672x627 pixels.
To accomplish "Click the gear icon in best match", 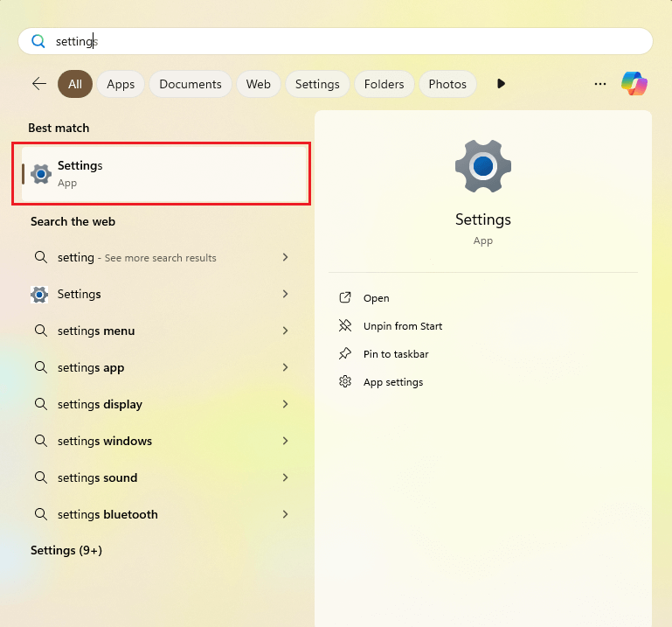I will 41,174.
